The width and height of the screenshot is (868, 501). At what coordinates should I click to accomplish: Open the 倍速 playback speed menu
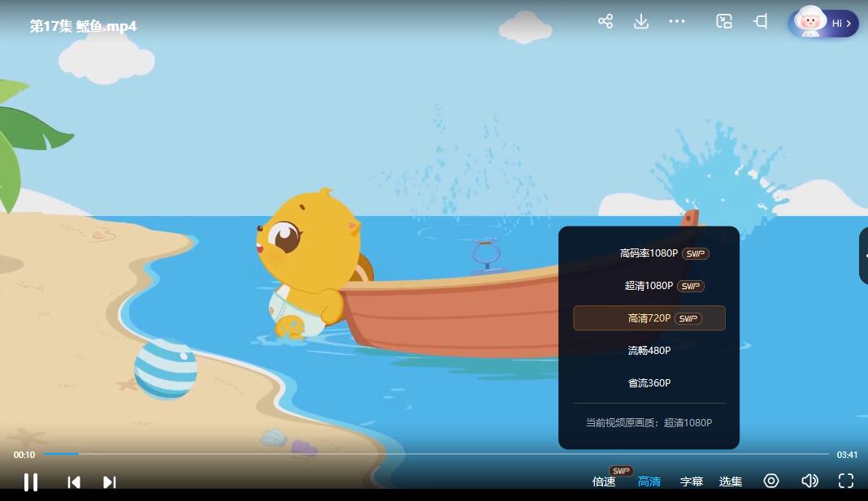(604, 482)
